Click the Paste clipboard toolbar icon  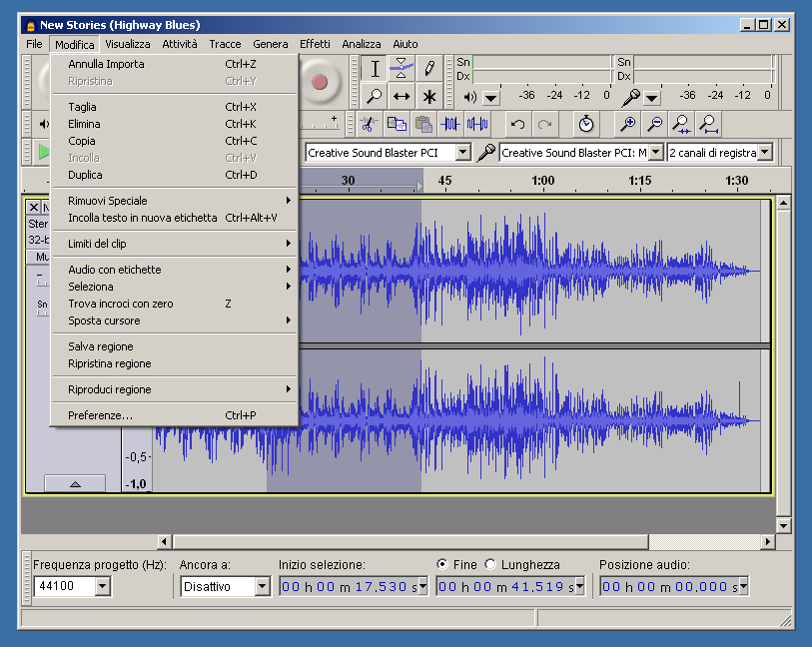(423, 124)
